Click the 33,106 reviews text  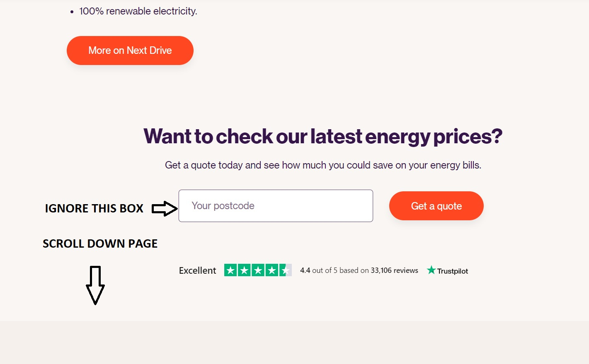(394, 270)
